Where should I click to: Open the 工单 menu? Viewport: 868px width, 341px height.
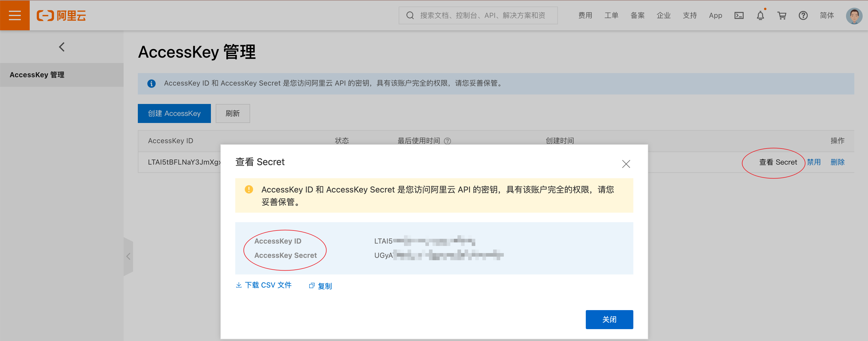coord(611,15)
